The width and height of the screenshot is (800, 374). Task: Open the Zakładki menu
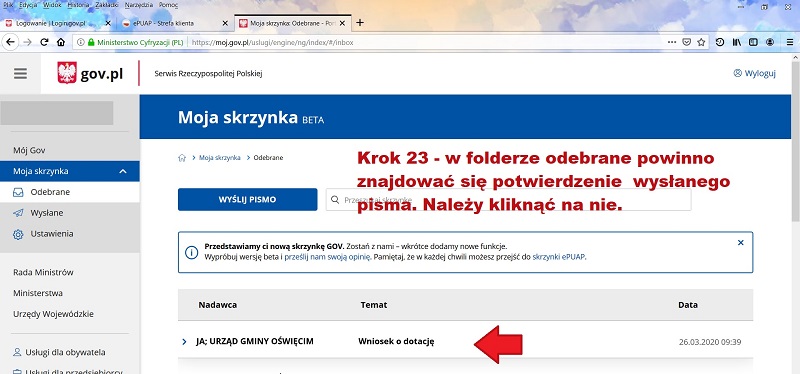(107, 5)
